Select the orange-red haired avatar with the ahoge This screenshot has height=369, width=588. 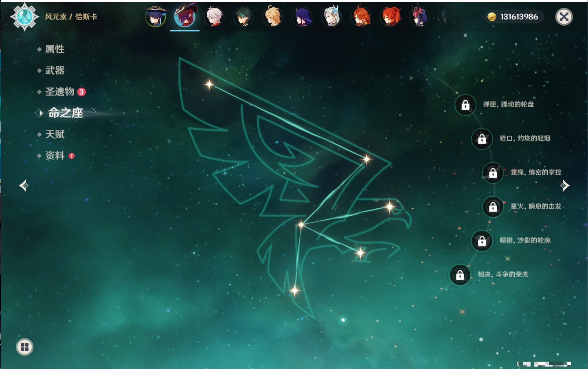coord(361,17)
